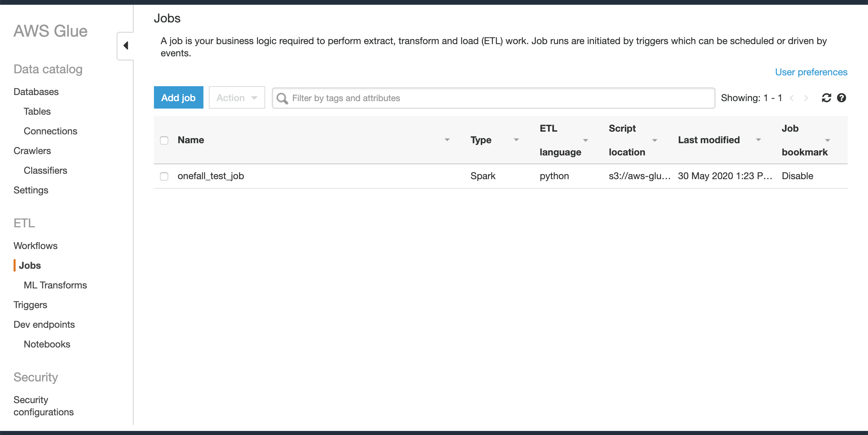Screen dimensions: 868x435
Task: Check the onefall_test_job row checkbox
Action: point(164,176)
